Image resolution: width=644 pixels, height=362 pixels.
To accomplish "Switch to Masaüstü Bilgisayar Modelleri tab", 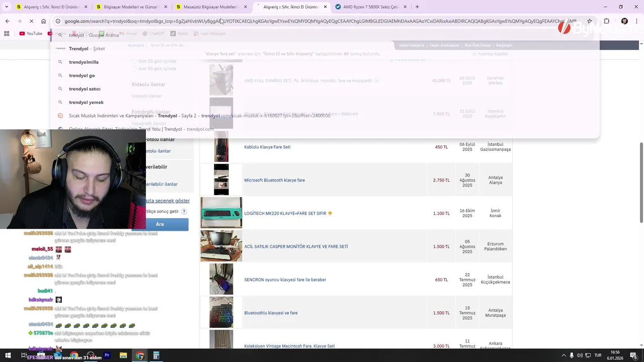I will point(210,7).
